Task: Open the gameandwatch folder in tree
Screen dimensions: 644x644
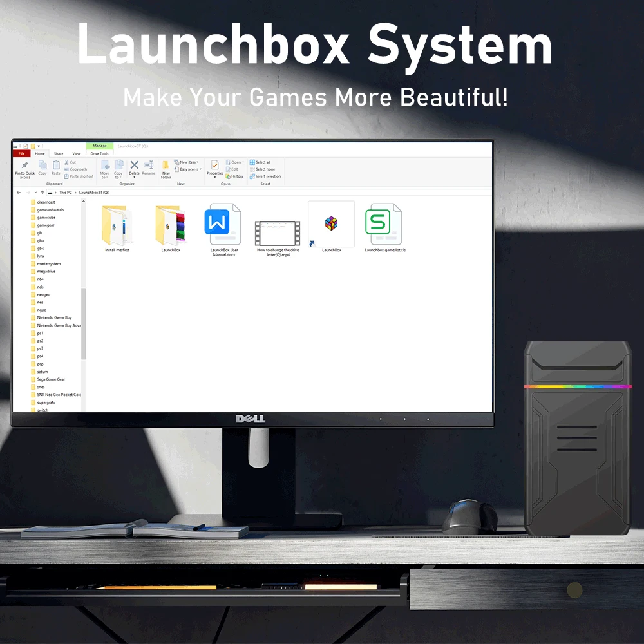Action: [47, 210]
